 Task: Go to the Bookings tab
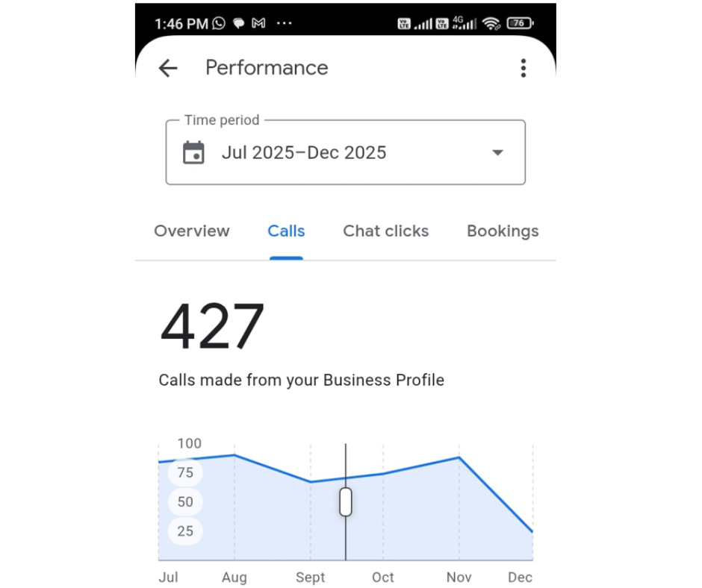point(503,231)
